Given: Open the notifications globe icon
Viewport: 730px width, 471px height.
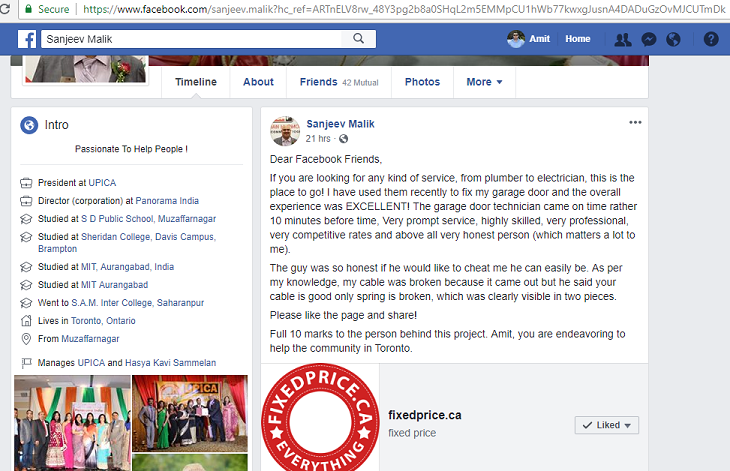Looking at the screenshot, I should coord(673,39).
